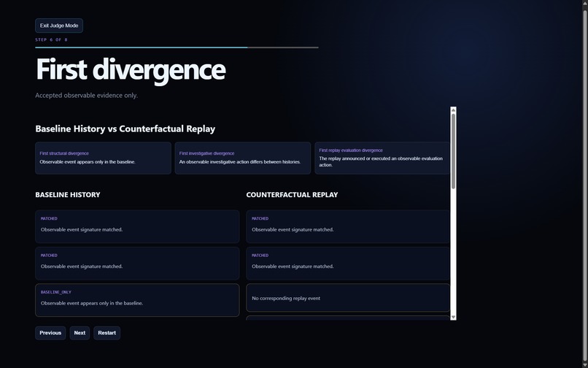
Task: Open the First replay evaluation divergence card
Action: click(382, 158)
